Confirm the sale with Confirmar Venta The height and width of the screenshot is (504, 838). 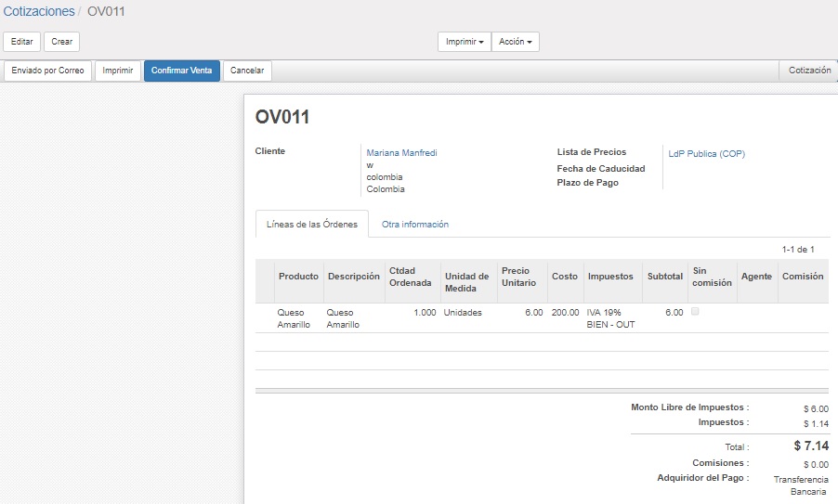(181, 71)
